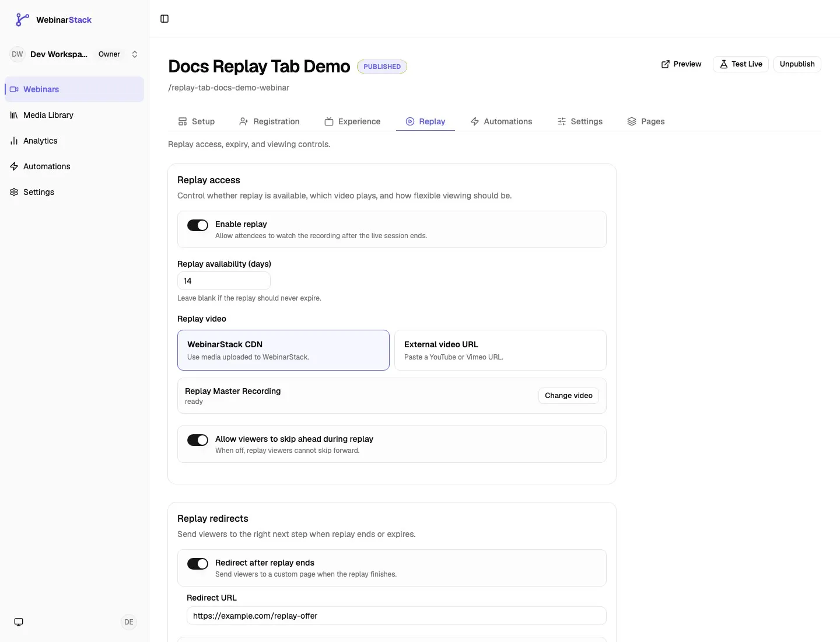
Task: Switch to the Pages tab
Action: pyautogui.click(x=646, y=121)
